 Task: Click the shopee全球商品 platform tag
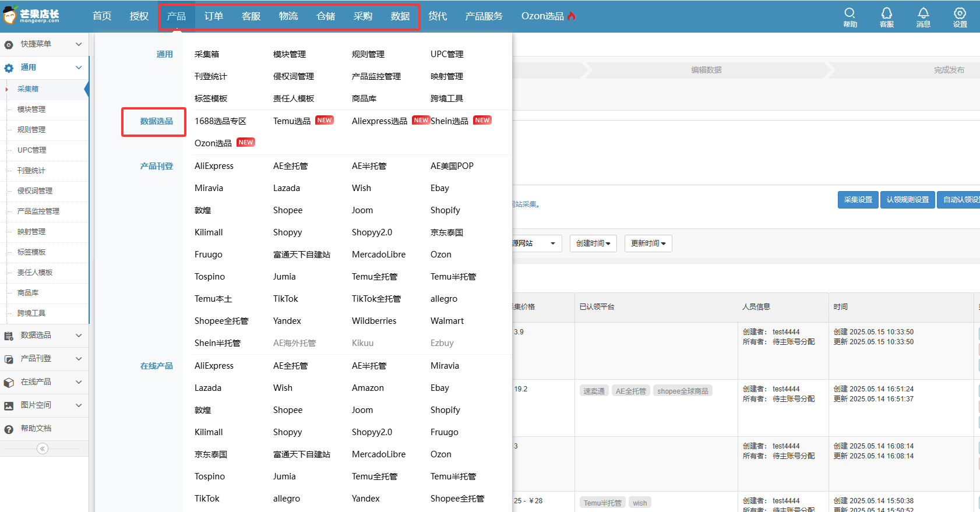683,391
